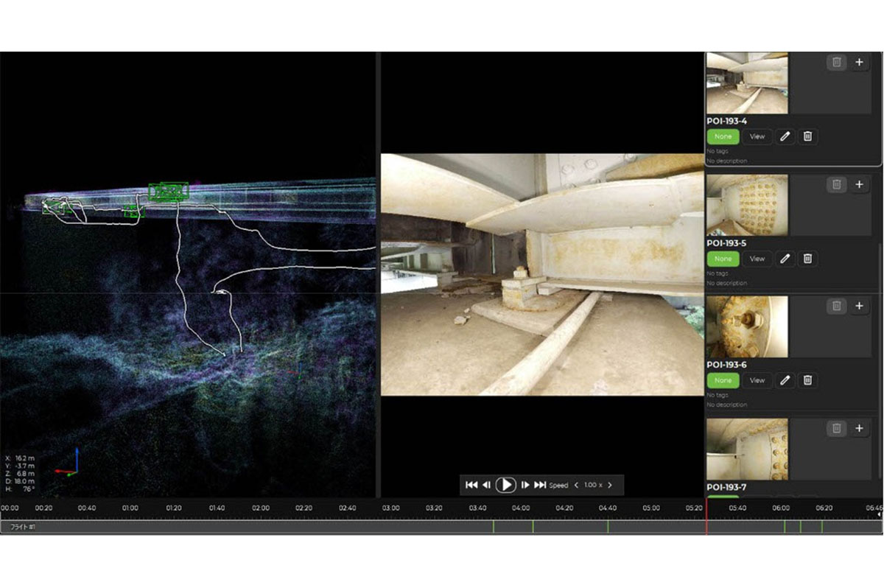Skip to the start of the flight recording
The width and height of the screenshot is (884, 588).
point(472,485)
